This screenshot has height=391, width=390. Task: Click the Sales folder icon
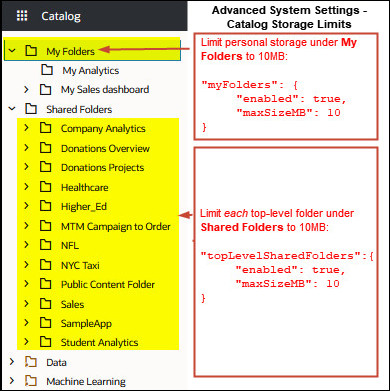(x=45, y=304)
